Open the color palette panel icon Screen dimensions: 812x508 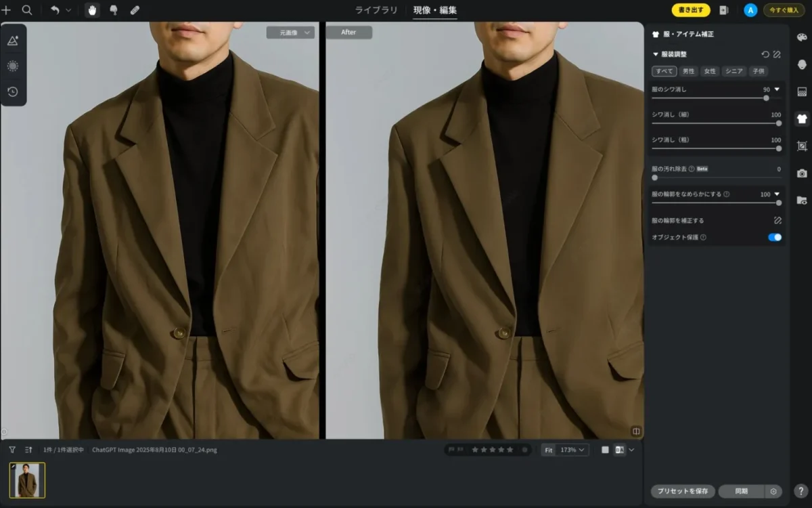coord(802,38)
